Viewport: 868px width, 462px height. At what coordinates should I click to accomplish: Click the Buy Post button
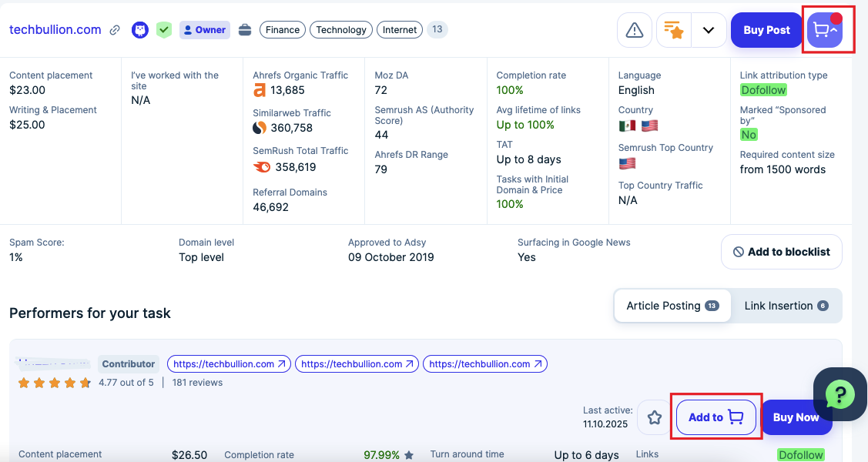click(x=766, y=30)
